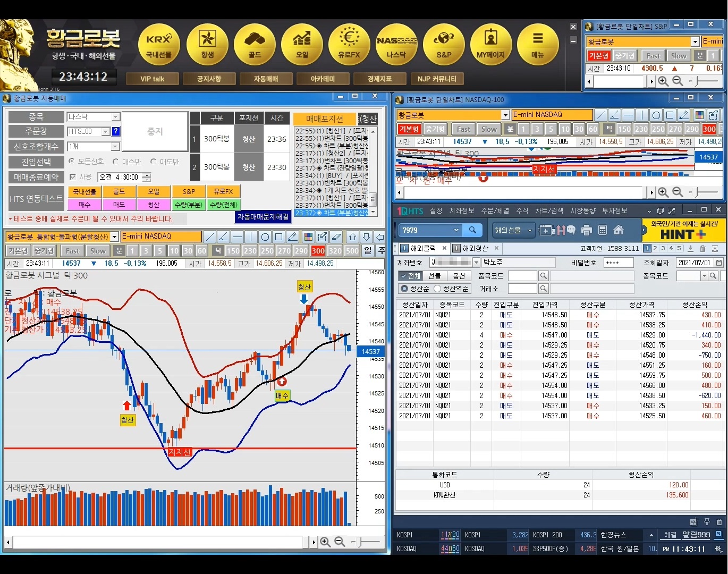Open 주문/체결 menu in 1QHTS

click(495, 211)
